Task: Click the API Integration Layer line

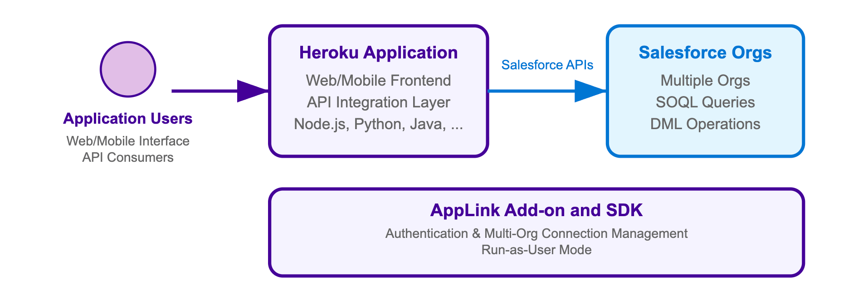Action: click(378, 102)
